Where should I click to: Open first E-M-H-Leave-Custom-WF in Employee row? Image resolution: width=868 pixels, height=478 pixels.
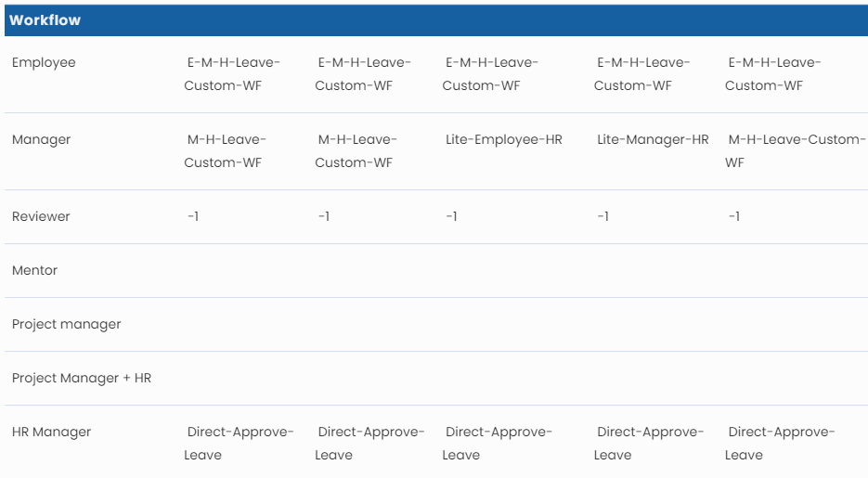coord(232,73)
